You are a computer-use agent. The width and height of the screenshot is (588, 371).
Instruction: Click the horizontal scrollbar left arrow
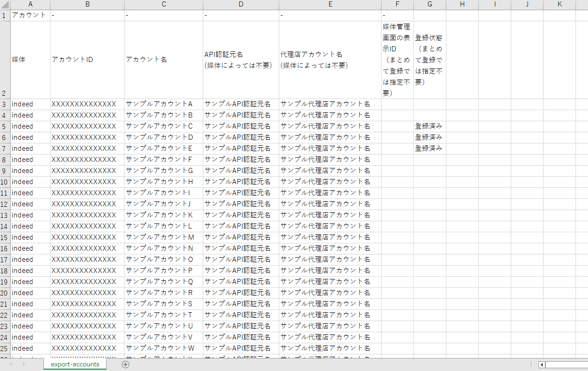coord(542,365)
